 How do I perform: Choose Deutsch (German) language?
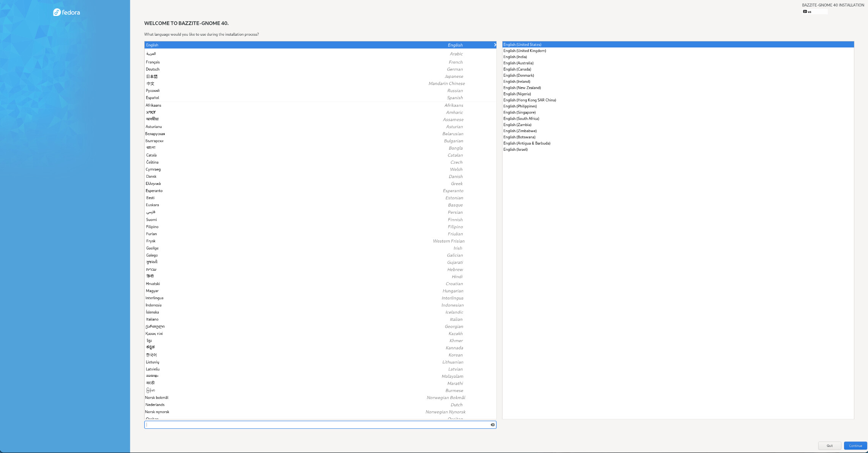pos(320,69)
